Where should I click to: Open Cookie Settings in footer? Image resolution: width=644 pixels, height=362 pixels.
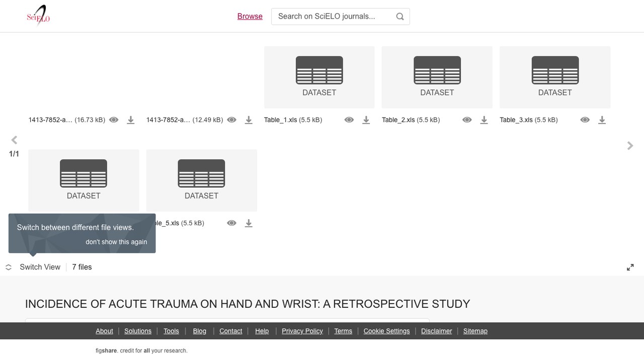coord(386,331)
